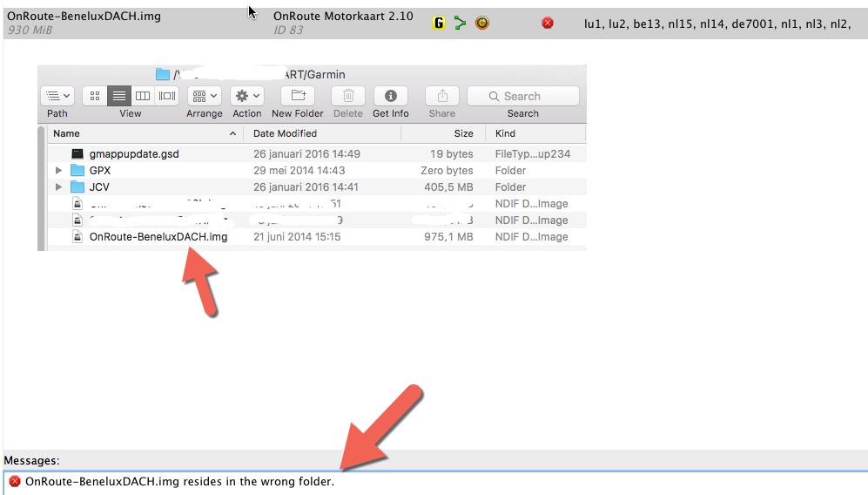This screenshot has height=495, width=868.
Task: Click the green routable map icon
Action: pyautogui.click(x=461, y=23)
